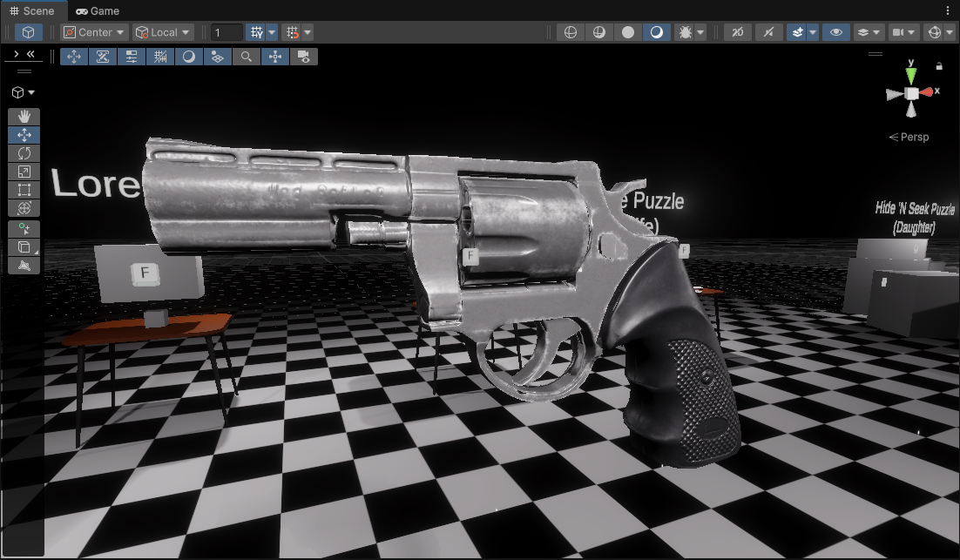Select the 'Lore' text object in scene
Screen dimensions: 960x560
point(96,183)
